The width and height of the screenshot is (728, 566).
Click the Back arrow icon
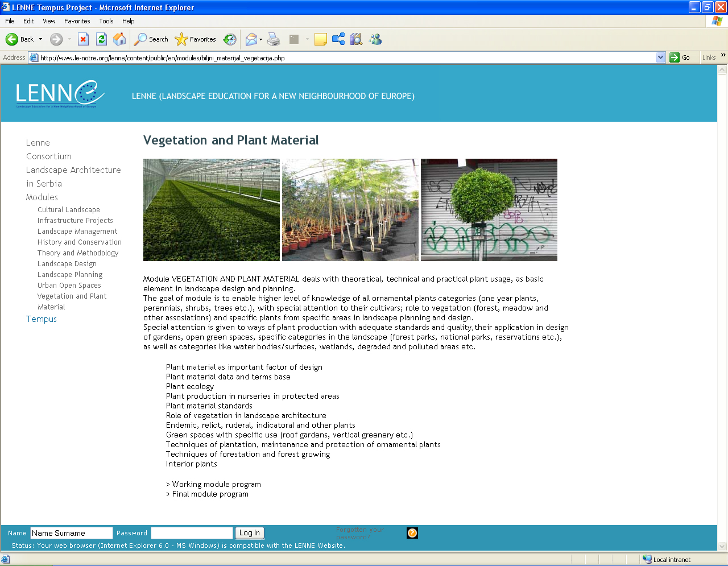(x=11, y=39)
